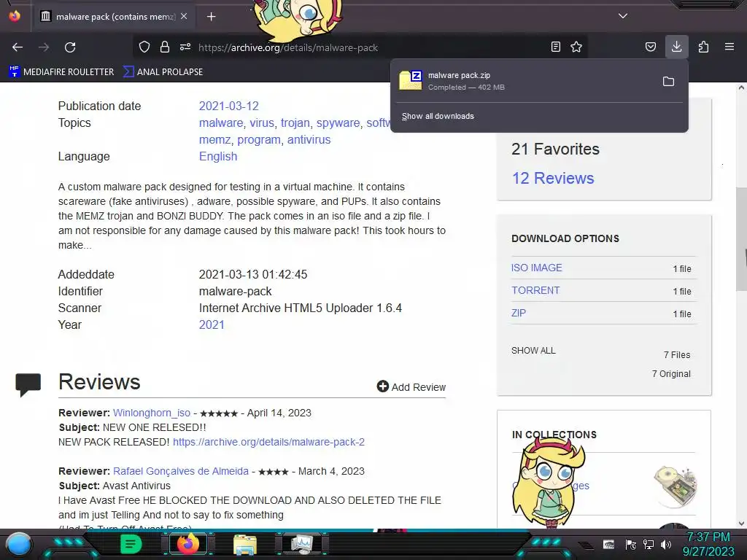Toggle the Firefox downloads panel button
This screenshot has height=560, width=747.
tap(676, 47)
